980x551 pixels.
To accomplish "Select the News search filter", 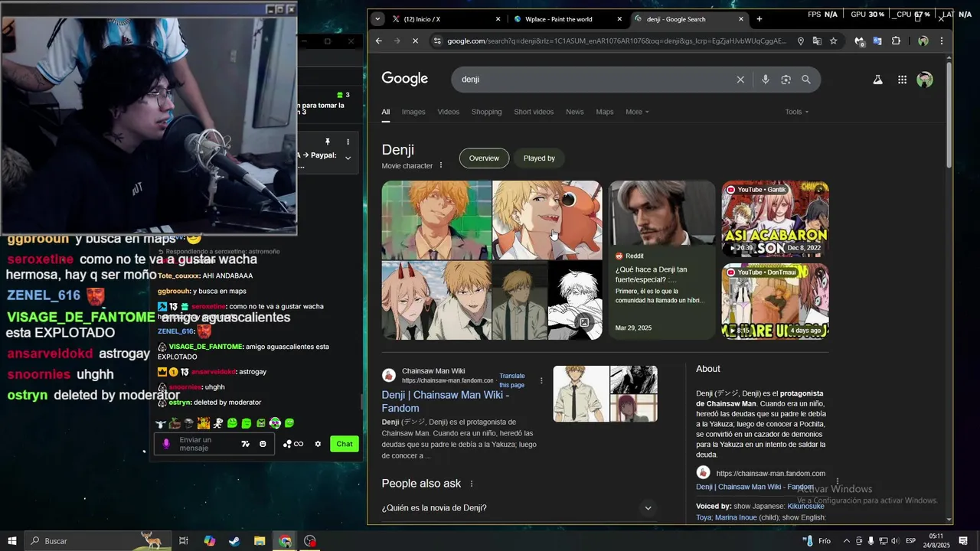I will [x=574, y=112].
